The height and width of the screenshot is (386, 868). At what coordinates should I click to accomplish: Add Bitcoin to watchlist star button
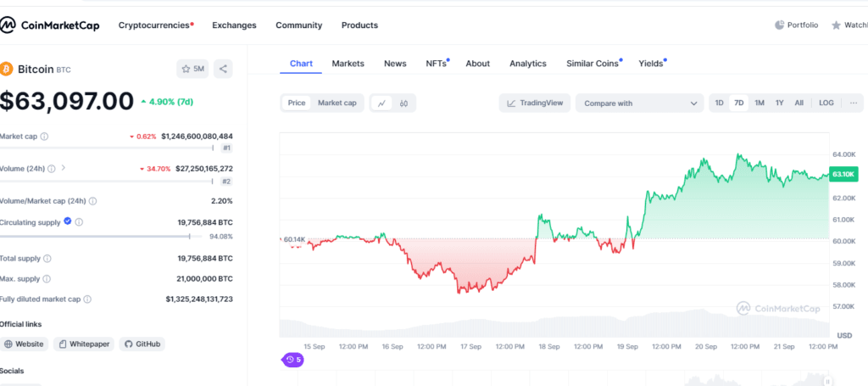pyautogui.click(x=192, y=70)
